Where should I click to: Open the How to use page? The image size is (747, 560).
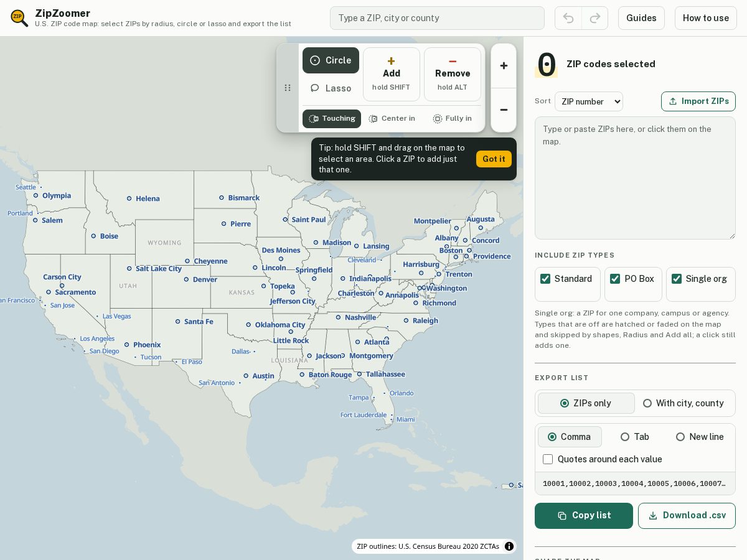(705, 18)
